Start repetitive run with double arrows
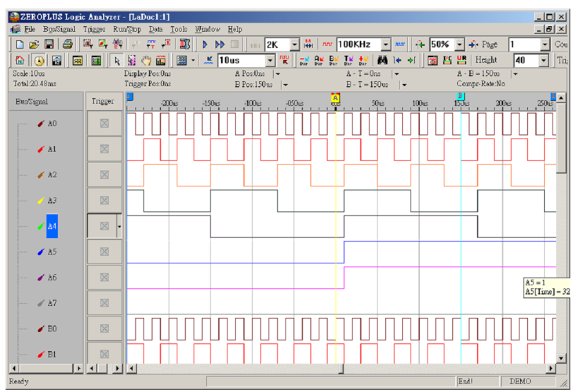This screenshot has height=392, width=578. point(220,44)
